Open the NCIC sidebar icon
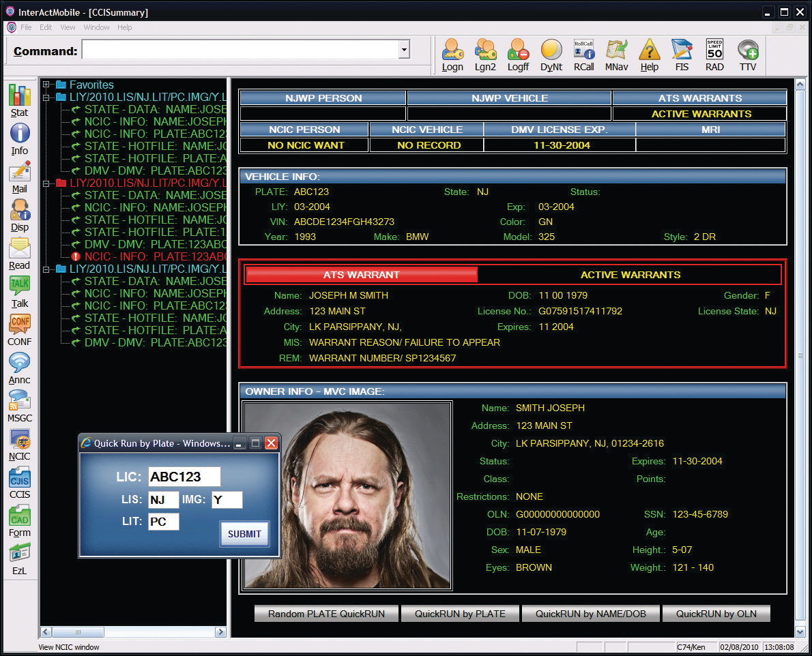This screenshot has height=656, width=812. point(20,443)
